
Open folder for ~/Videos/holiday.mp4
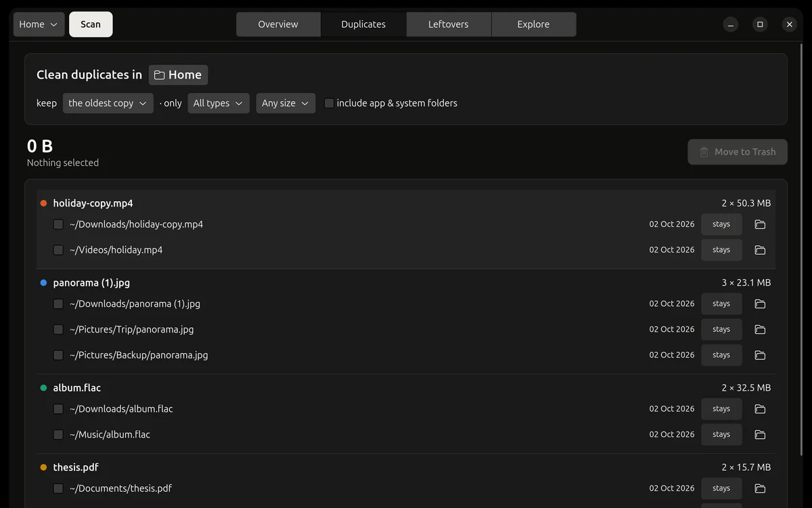[760, 250]
